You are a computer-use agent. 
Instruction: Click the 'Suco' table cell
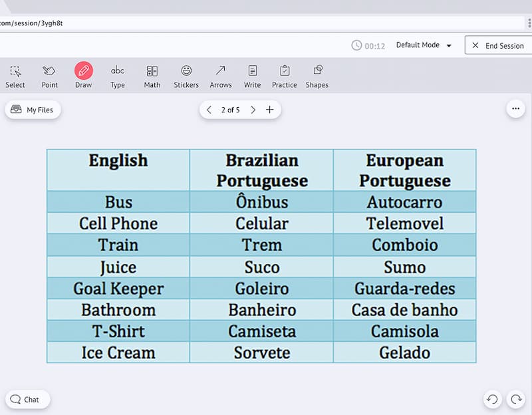pos(261,267)
